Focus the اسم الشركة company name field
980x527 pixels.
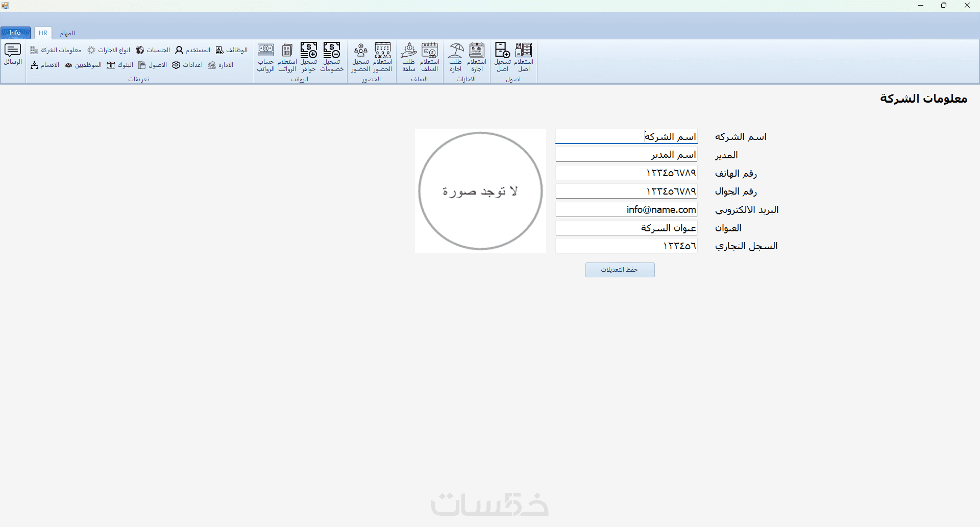[626, 136]
